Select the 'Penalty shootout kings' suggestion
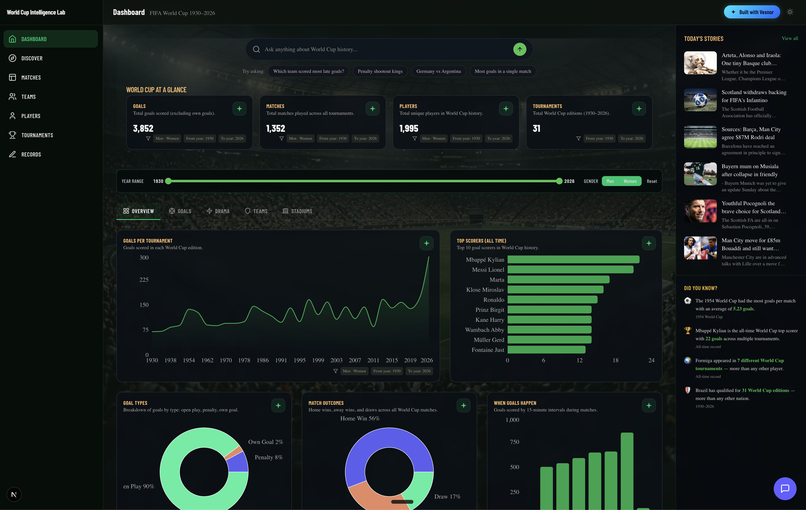 coord(380,71)
